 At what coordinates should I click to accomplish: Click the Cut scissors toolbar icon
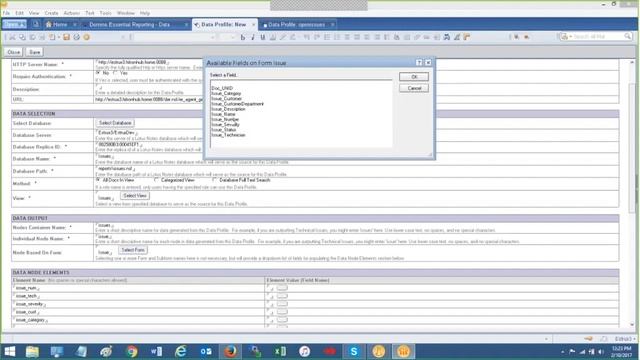tap(12, 37)
